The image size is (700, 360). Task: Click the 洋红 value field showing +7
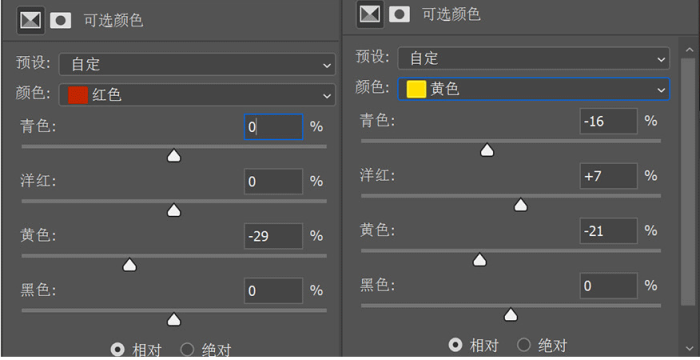pos(608,176)
